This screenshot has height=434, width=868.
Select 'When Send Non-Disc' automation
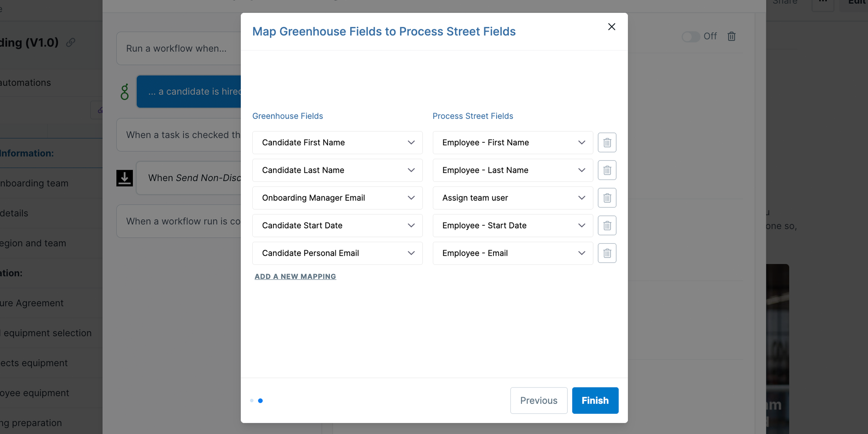click(x=189, y=178)
